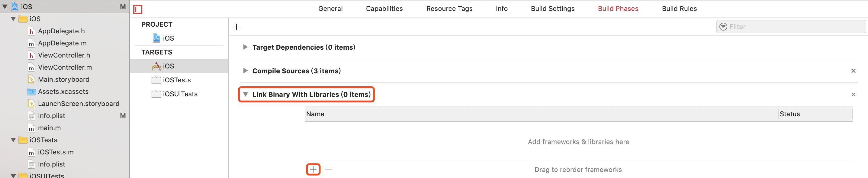Click the Filter search field
The width and height of the screenshot is (868, 178).
point(791,27)
